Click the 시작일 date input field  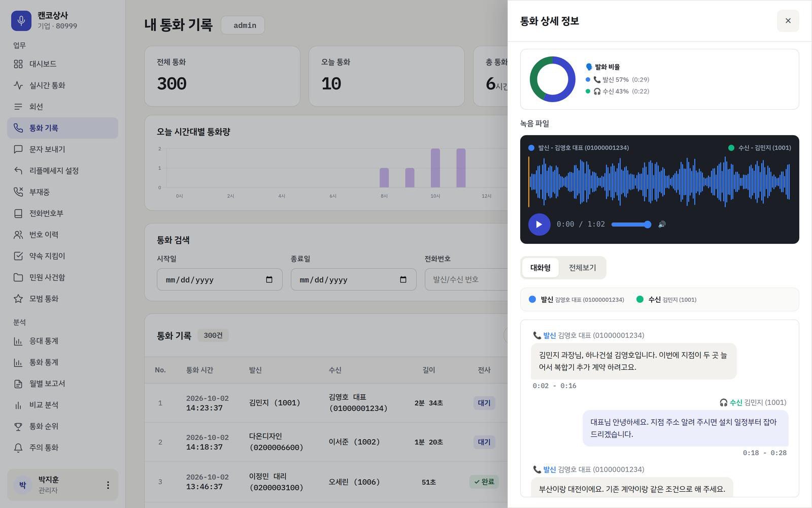point(220,279)
